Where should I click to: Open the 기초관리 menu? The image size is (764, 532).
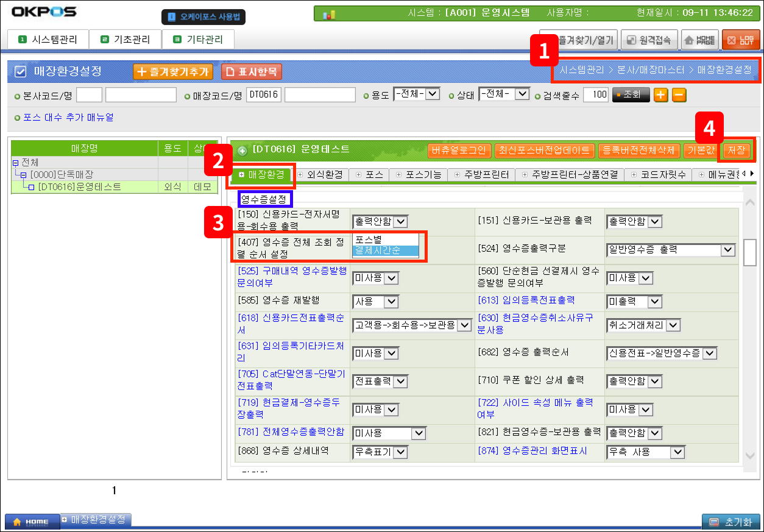click(x=125, y=40)
